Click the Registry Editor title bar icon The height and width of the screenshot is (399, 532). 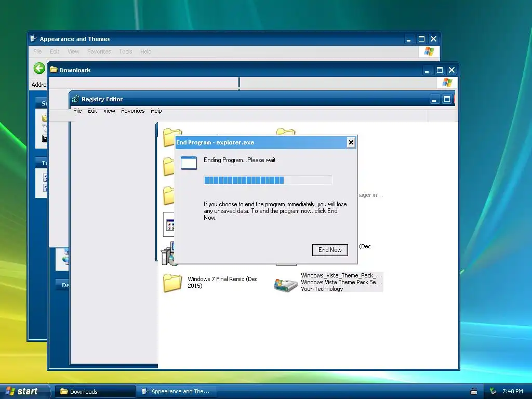click(75, 99)
